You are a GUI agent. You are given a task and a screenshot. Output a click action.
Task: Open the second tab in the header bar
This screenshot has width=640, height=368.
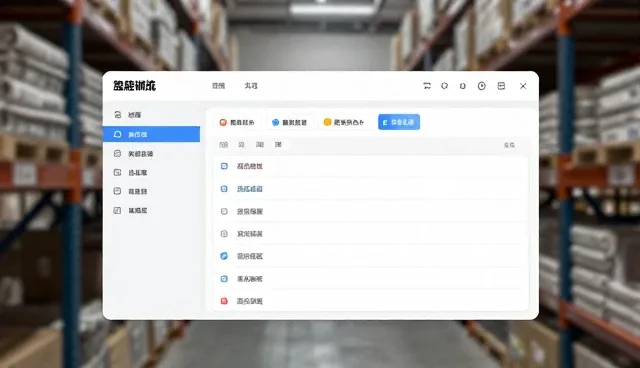[251, 86]
